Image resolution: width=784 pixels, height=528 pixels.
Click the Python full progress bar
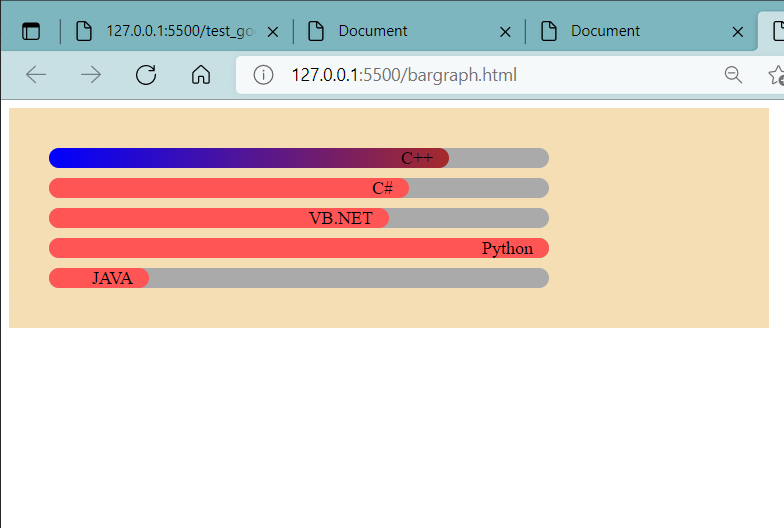pos(299,248)
